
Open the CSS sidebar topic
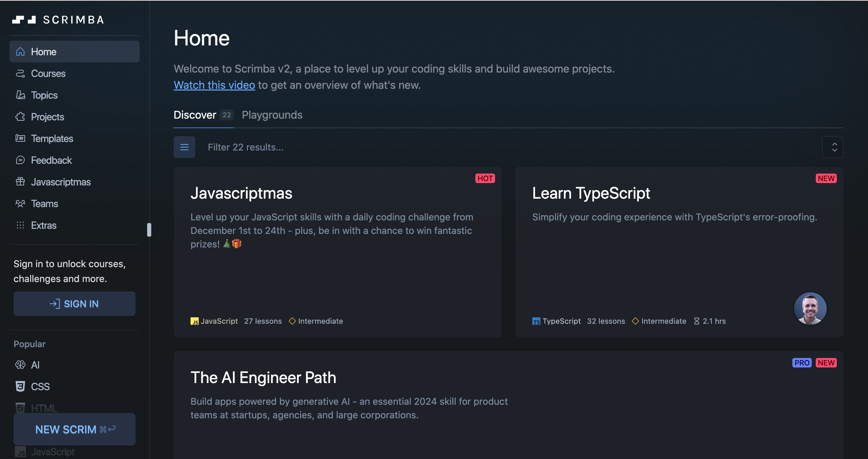40,385
